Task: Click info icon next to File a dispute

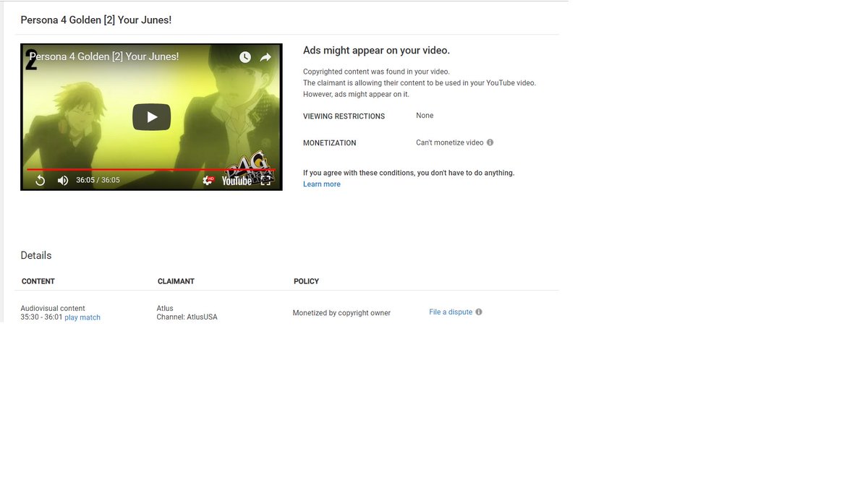Action: pyautogui.click(x=479, y=312)
